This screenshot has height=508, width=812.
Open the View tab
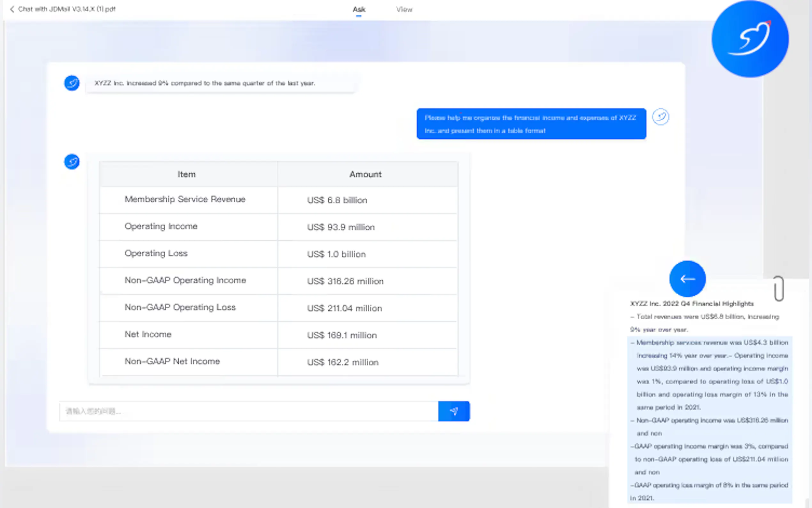pos(404,9)
